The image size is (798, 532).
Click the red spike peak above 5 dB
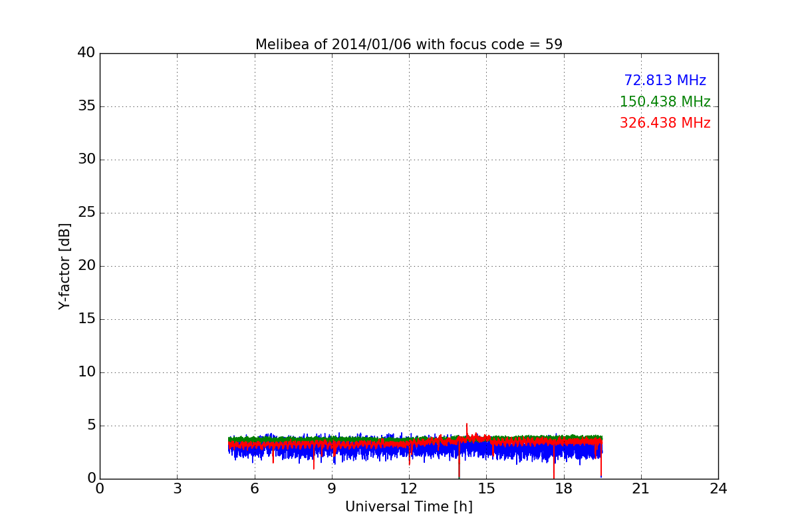[x=467, y=424]
